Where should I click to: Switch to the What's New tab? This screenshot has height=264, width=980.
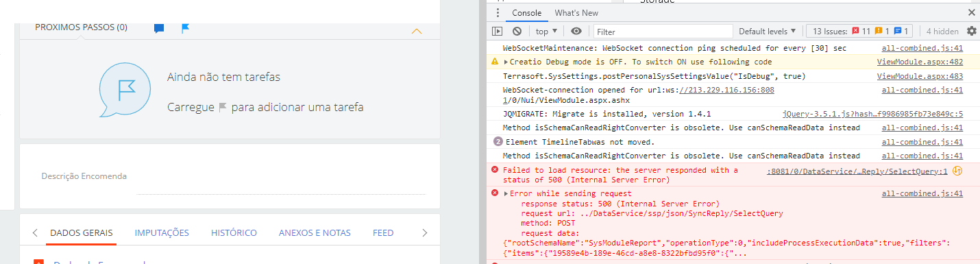pos(576,13)
